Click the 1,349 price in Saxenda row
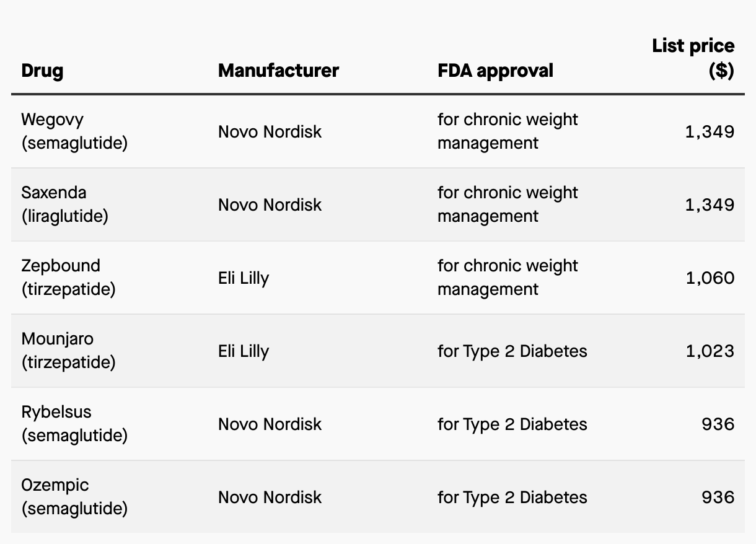The image size is (756, 544). click(710, 204)
